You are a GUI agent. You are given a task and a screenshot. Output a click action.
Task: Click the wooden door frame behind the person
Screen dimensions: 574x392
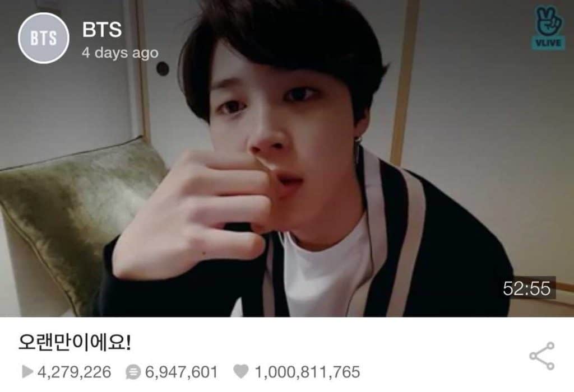tap(404, 81)
